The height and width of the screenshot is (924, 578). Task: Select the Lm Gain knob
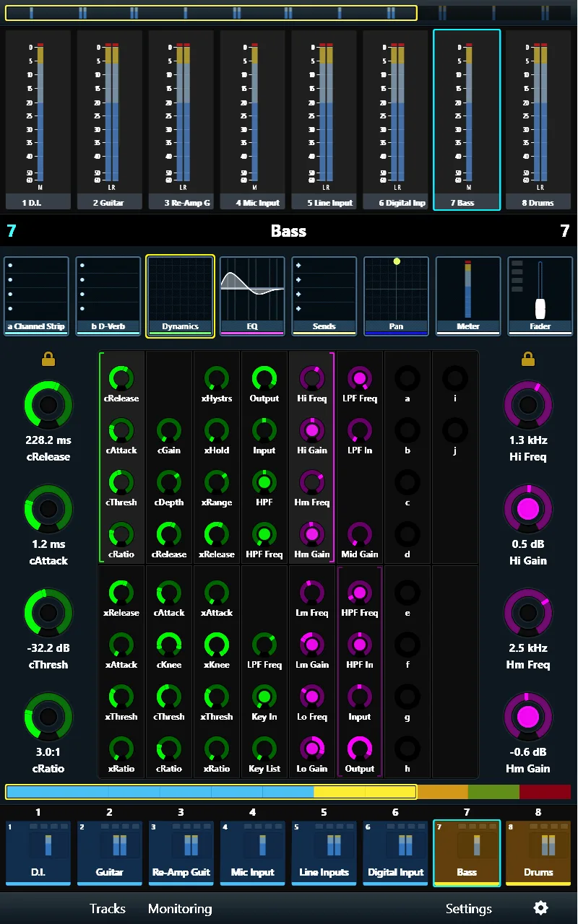[312, 645]
